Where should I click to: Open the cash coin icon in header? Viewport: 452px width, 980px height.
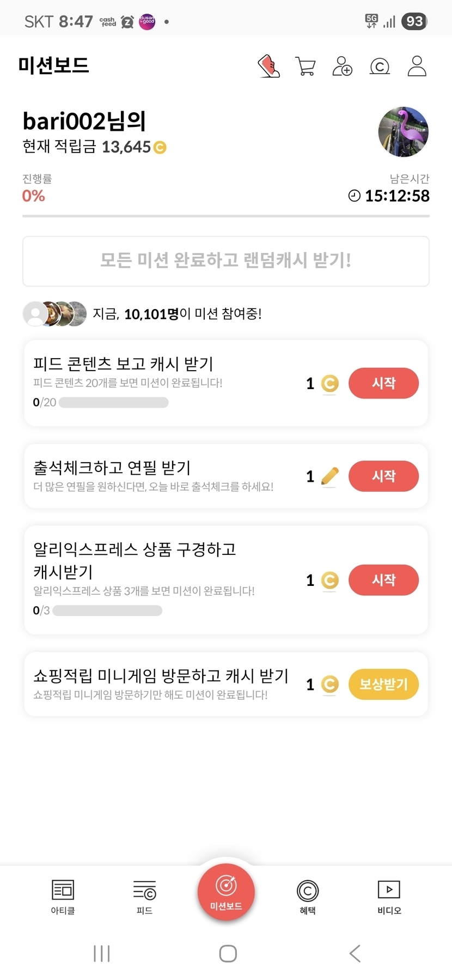pyautogui.click(x=380, y=66)
